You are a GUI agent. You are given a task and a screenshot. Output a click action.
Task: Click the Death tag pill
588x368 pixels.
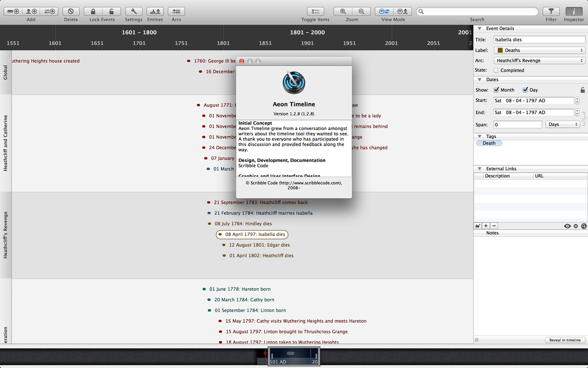point(489,143)
